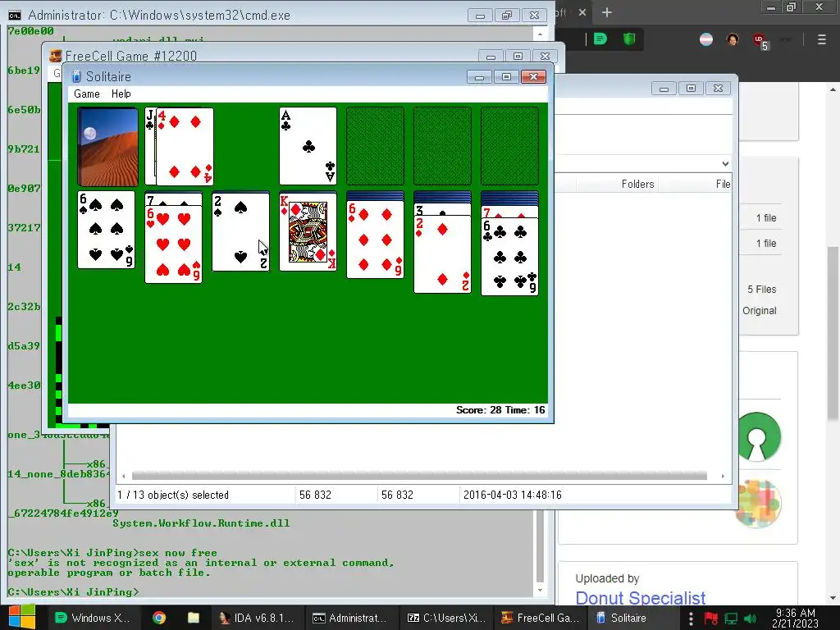Click '1 / 13 object(s) selected' status
The image size is (840, 630).
(173, 495)
